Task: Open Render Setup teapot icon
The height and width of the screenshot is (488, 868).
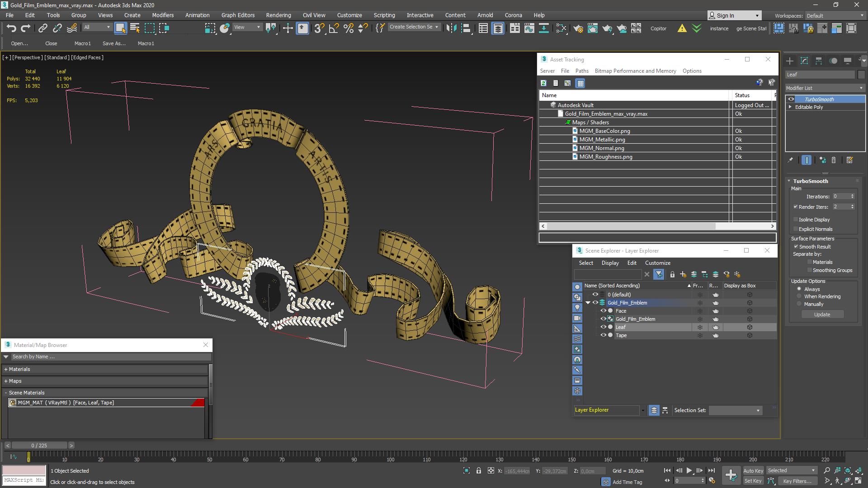Action: [578, 28]
